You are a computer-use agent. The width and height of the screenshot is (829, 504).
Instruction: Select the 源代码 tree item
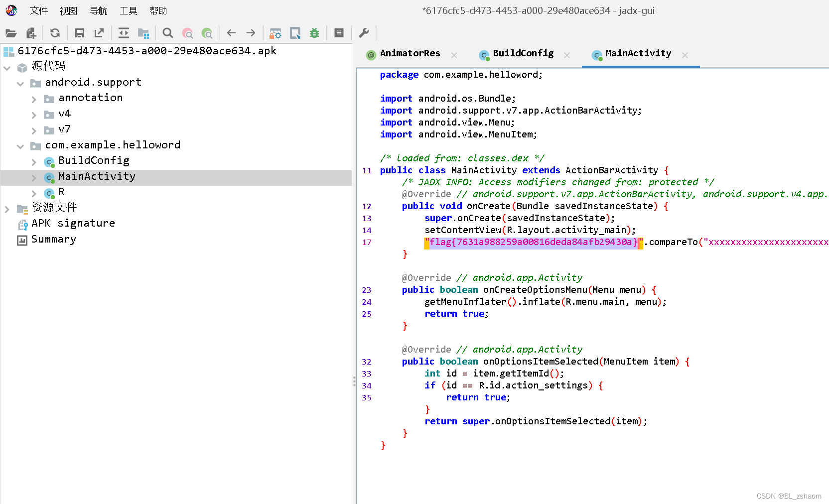[x=48, y=66]
